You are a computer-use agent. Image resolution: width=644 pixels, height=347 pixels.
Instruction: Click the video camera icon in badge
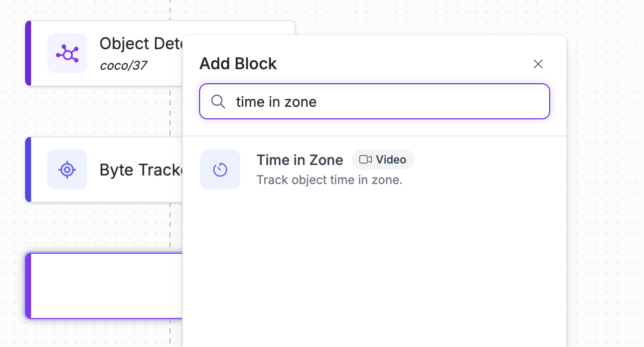click(366, 160)
